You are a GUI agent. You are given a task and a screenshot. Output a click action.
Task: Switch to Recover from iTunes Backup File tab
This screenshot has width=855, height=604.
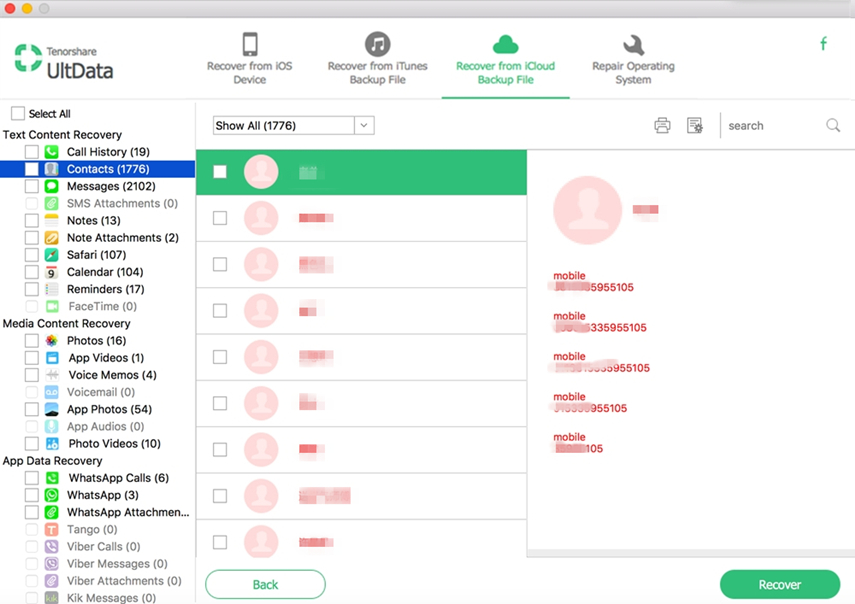pyautogui.click(x=377, y=59)
